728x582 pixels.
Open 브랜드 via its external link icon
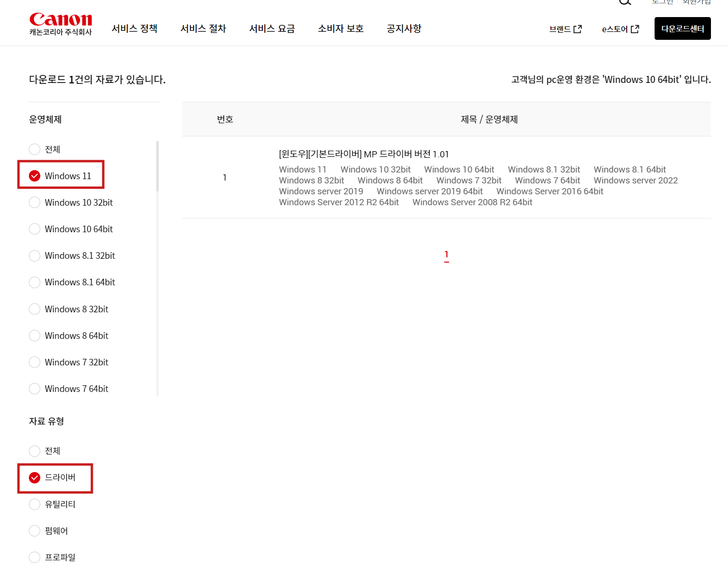[577, 28]
